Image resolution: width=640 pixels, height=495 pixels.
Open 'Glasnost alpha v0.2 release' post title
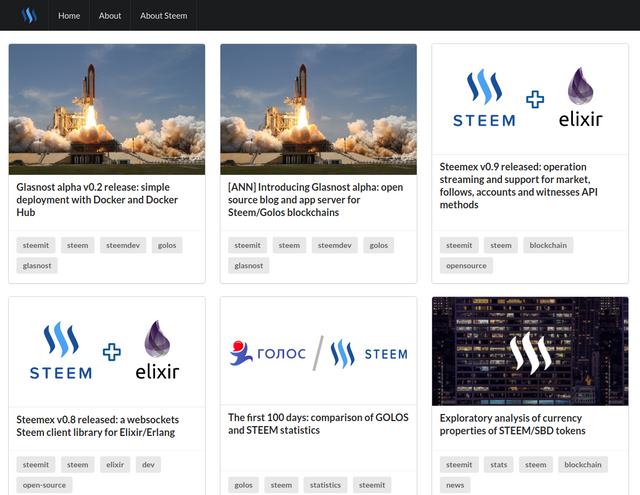pyautogui.click(x=97, y=200)
